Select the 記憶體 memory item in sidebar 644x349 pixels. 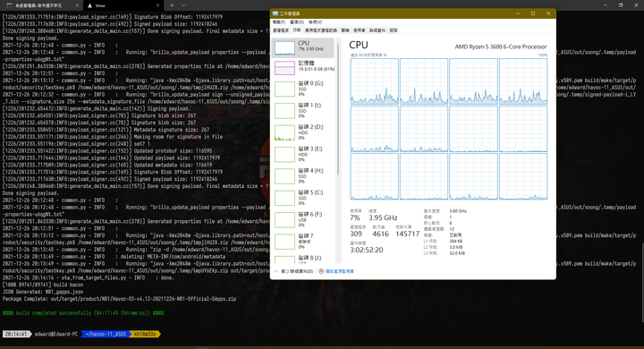coord(303,68)
